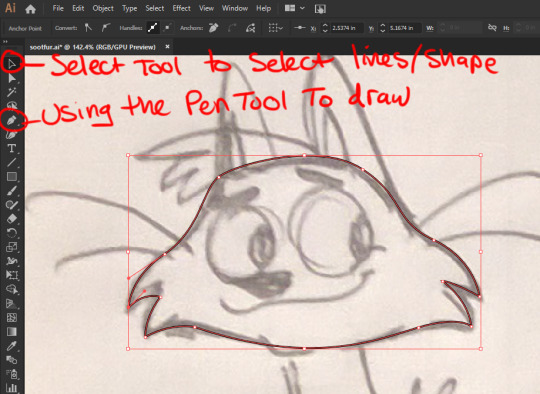
Task: Select the Magic Wand tool
Action: [x=12, y=92]
